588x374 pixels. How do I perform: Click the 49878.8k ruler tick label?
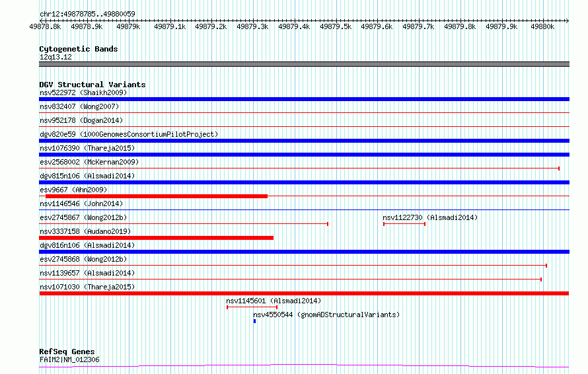(45, 26)
